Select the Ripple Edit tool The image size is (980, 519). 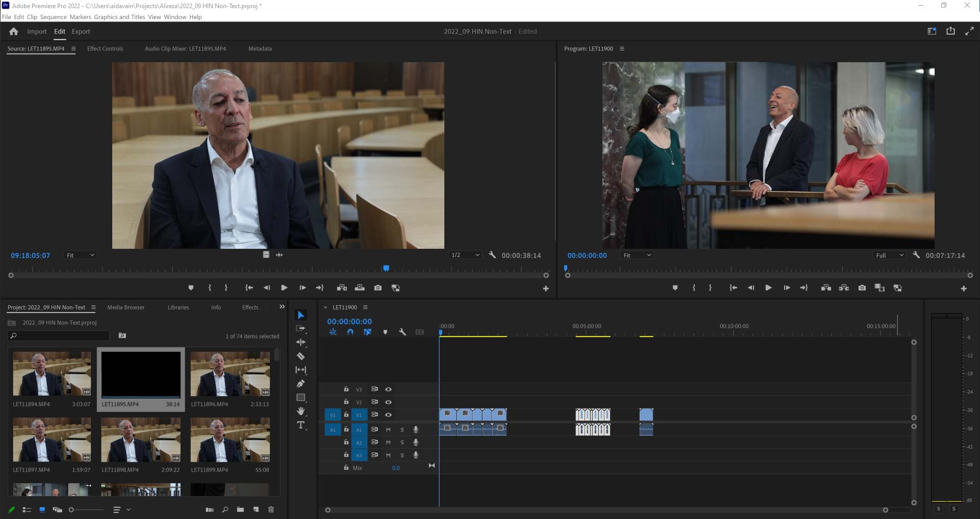[x=300, y=342]
